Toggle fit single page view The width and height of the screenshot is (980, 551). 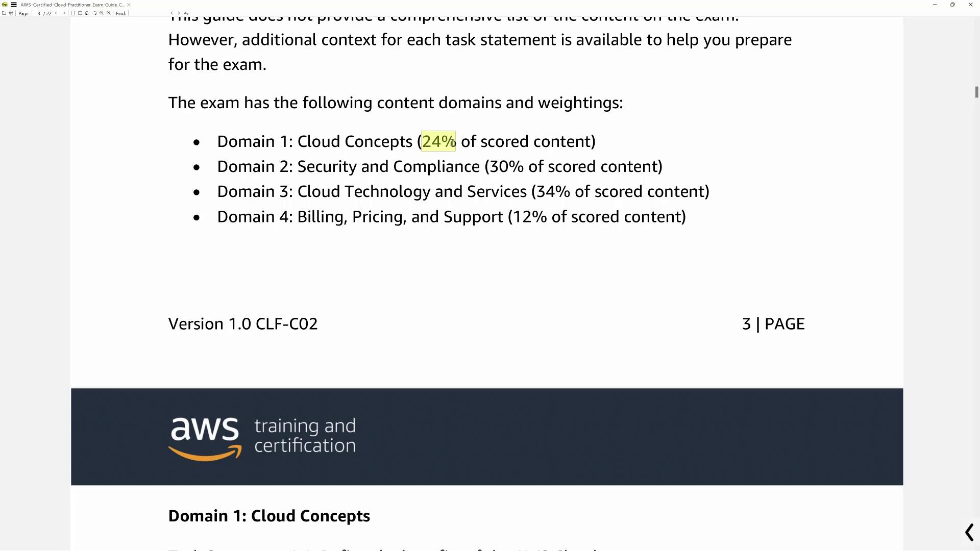(x=80, y=13)
